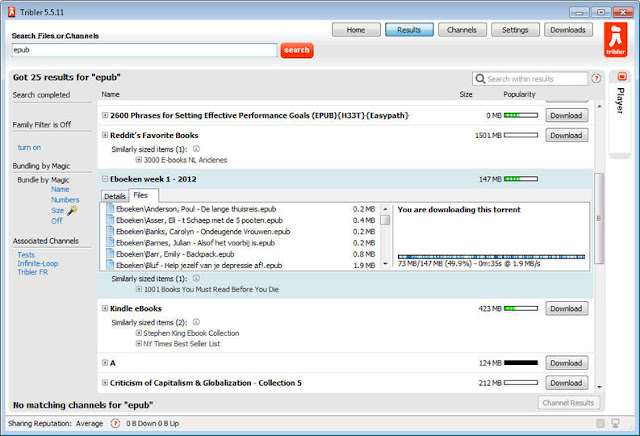Screen dimensions: 640x436
Task: Click the file list scroll-down arrow
Action: 385,264
